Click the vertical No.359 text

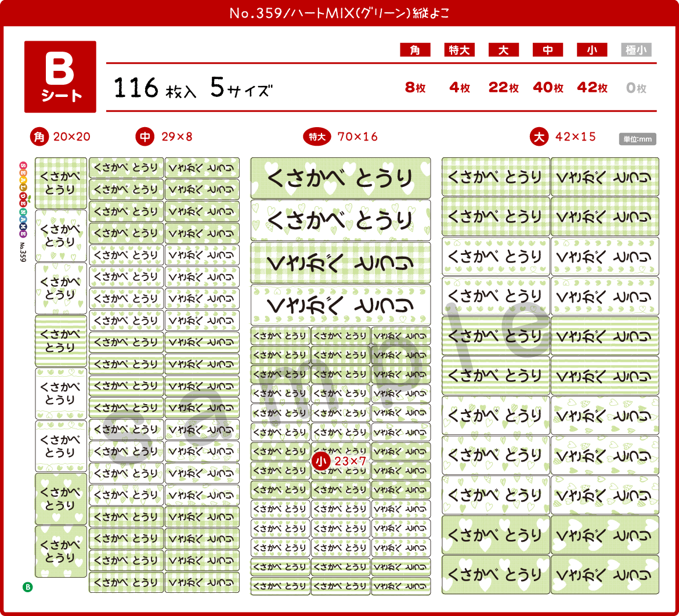click(23, 252)
